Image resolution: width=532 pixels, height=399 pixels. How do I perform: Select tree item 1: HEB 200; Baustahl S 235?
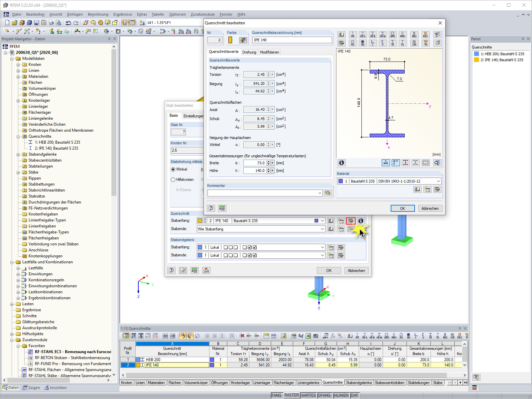tap(58, 142)
